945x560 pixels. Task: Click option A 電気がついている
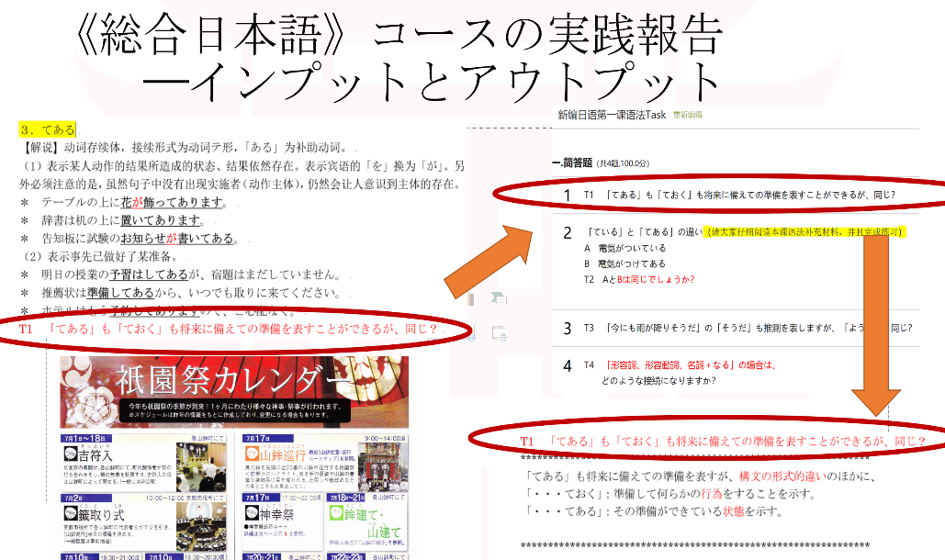[625, 248]
